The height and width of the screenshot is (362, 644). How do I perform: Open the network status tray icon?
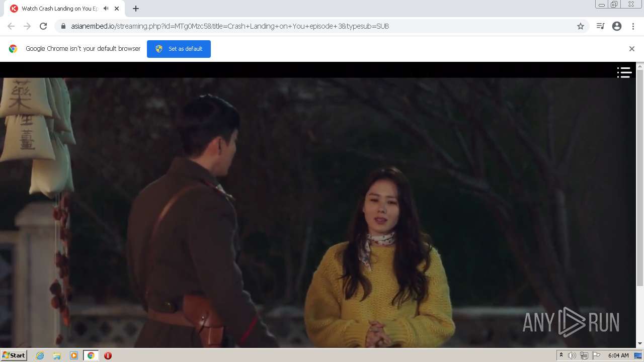(x=584, y=355)
